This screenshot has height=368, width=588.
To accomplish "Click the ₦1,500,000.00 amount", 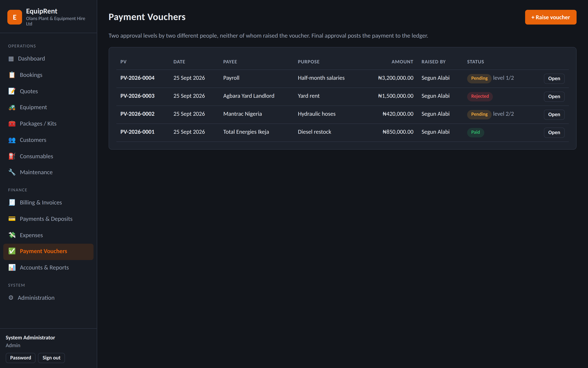I will (396, 96).
